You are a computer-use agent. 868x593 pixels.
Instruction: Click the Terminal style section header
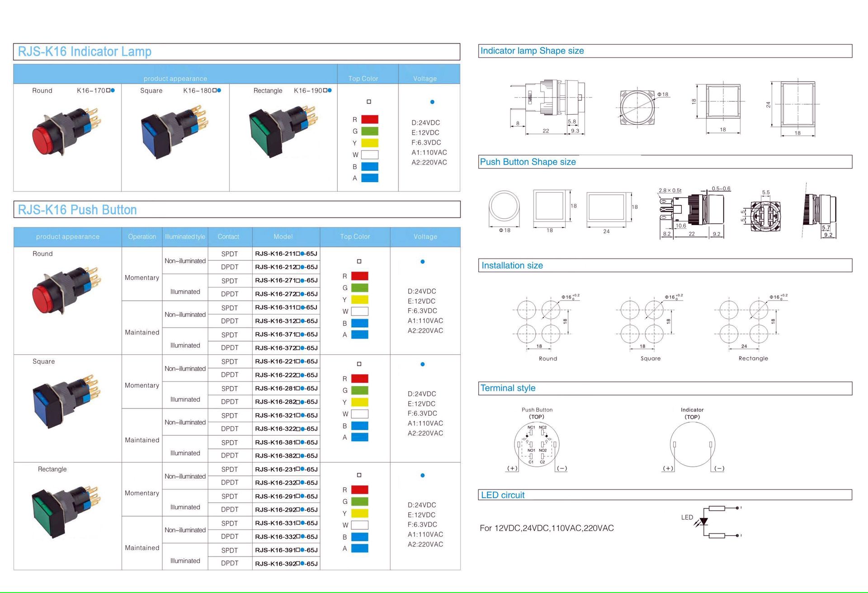pyautogui.click(x=508, y=388)
